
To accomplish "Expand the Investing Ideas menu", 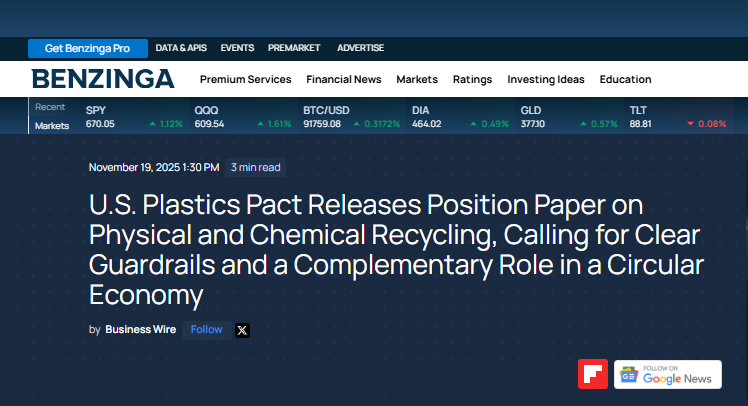I will (x=545, y=79).
